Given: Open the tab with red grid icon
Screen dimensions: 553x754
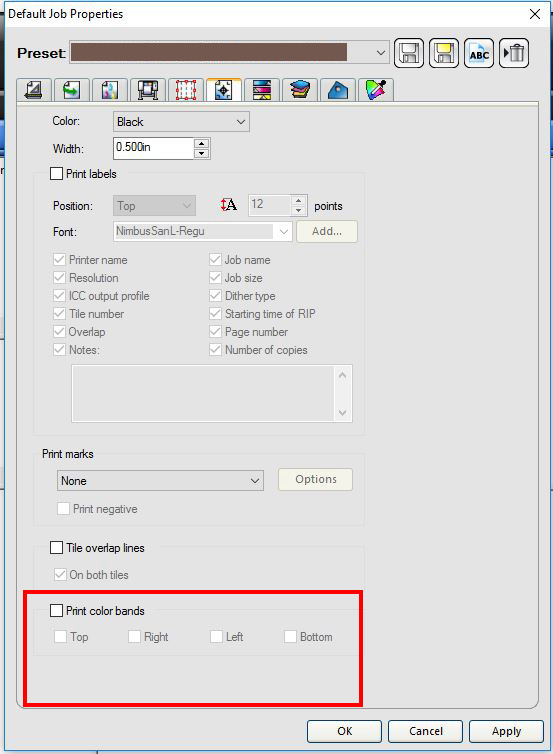Looking at the screenshot, I should tap(186, 90).
